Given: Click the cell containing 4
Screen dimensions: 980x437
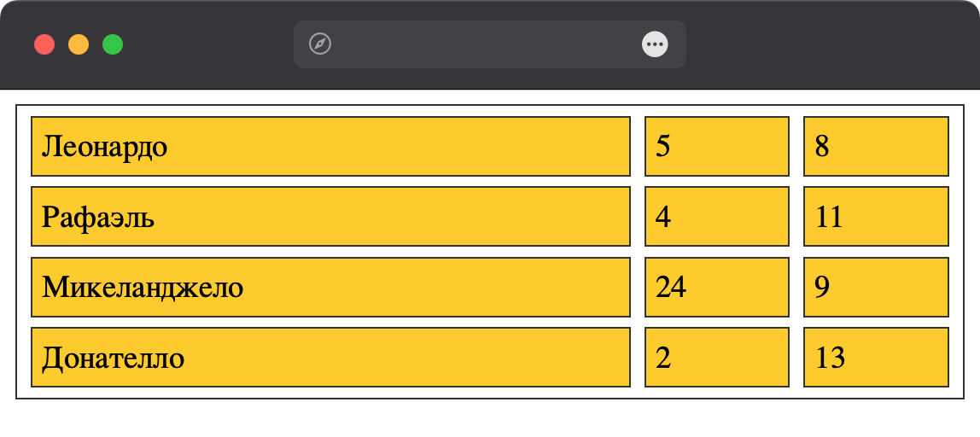Looking at the screenshot, I should pyautogui.click(x=717, y=216).
